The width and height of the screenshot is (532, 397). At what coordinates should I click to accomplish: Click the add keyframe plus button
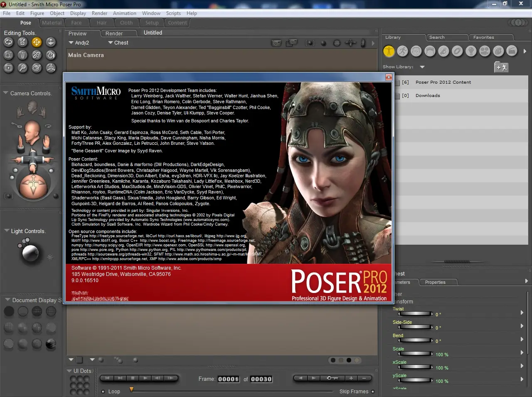351,378
